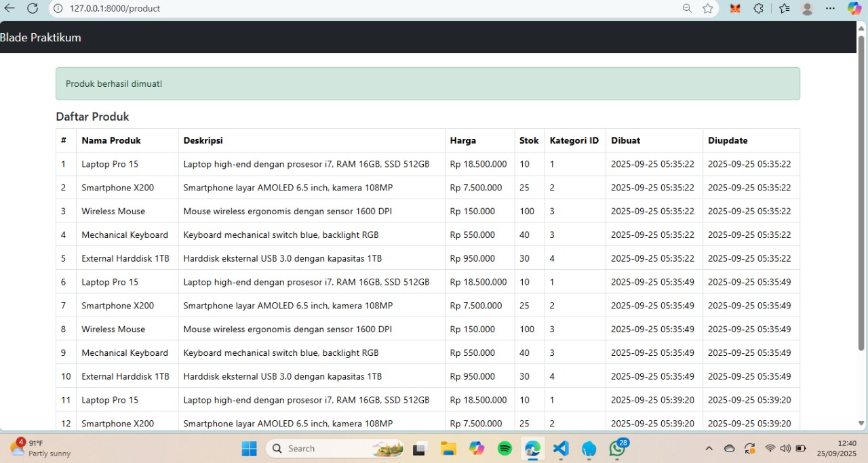Launch Copilot from the browser toolbar

(x=854, y=9)
